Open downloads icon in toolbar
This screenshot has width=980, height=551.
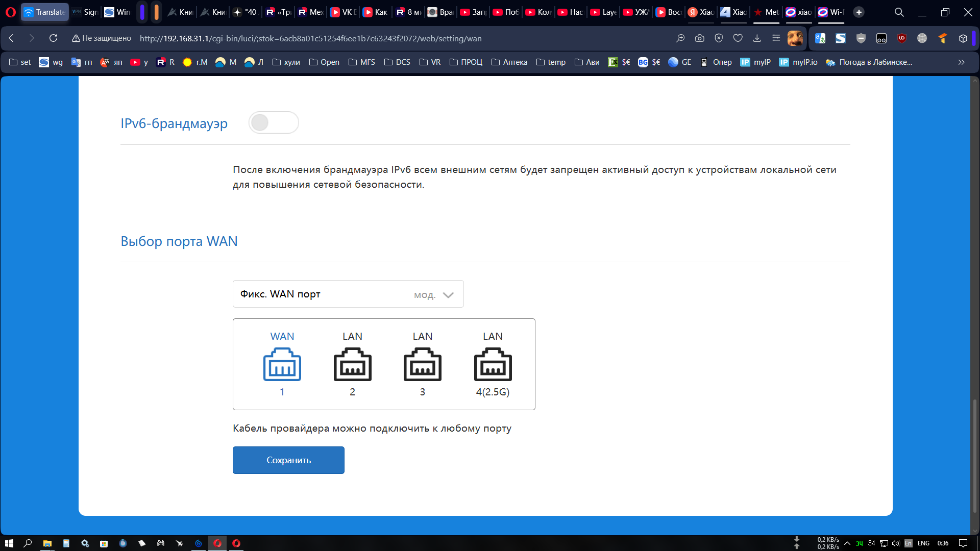[x=757, y=38]
